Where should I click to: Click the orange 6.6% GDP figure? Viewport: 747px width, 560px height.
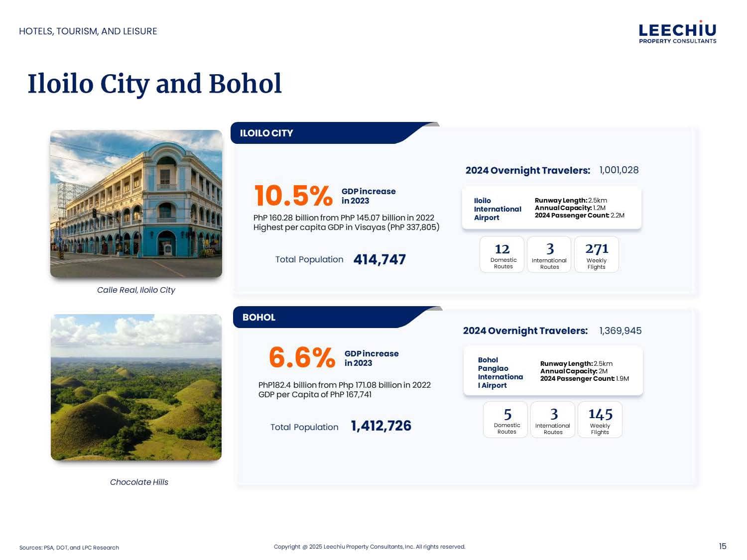(302, 358)
